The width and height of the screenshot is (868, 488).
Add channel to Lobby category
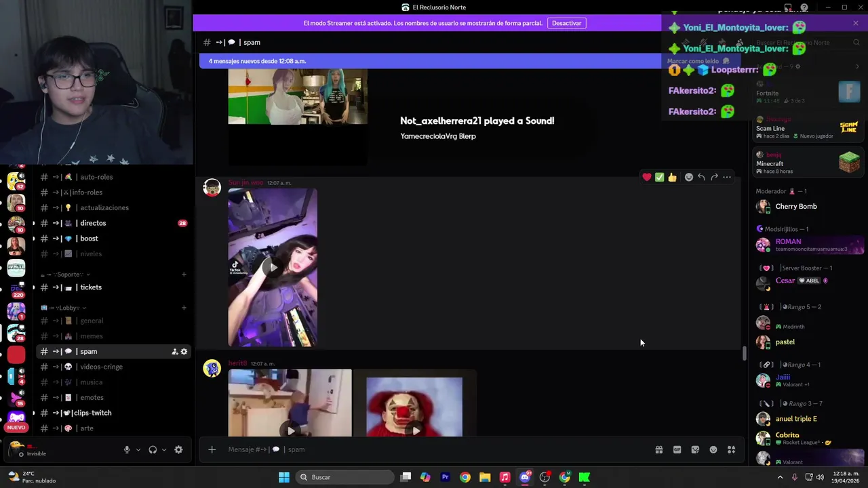tap(184, 308)
